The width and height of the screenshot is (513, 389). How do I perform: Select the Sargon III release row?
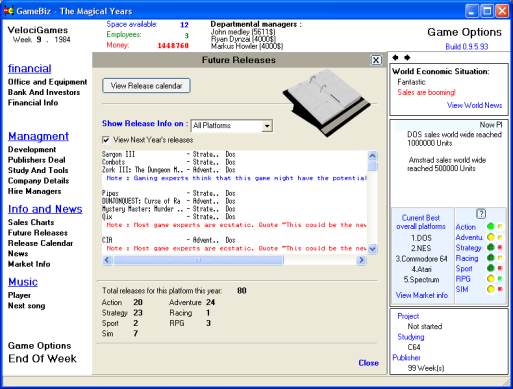coord(168,154)
